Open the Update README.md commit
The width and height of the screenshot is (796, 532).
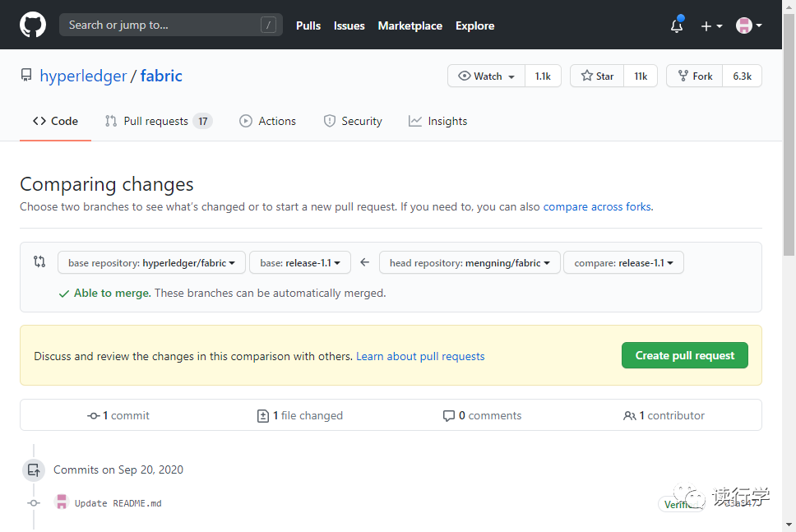pos(118,503)
